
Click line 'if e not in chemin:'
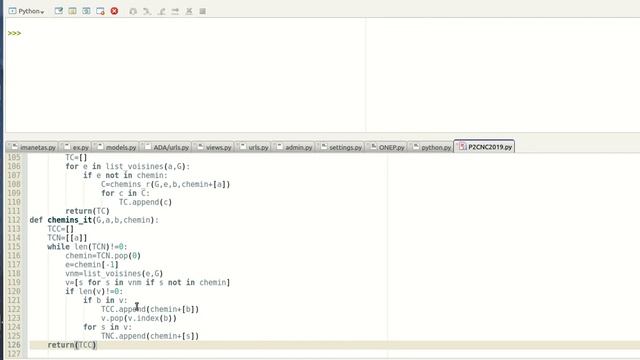click(125, 176)
